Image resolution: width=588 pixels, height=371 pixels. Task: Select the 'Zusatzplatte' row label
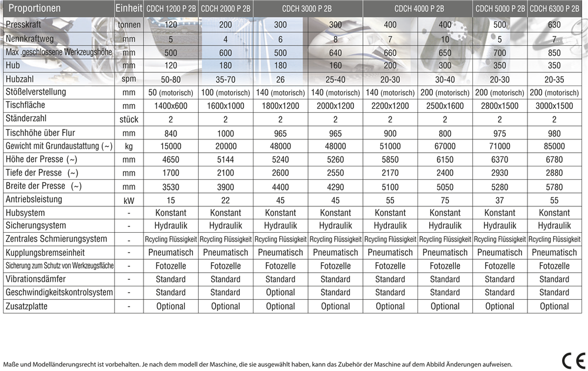pos(26,306)
